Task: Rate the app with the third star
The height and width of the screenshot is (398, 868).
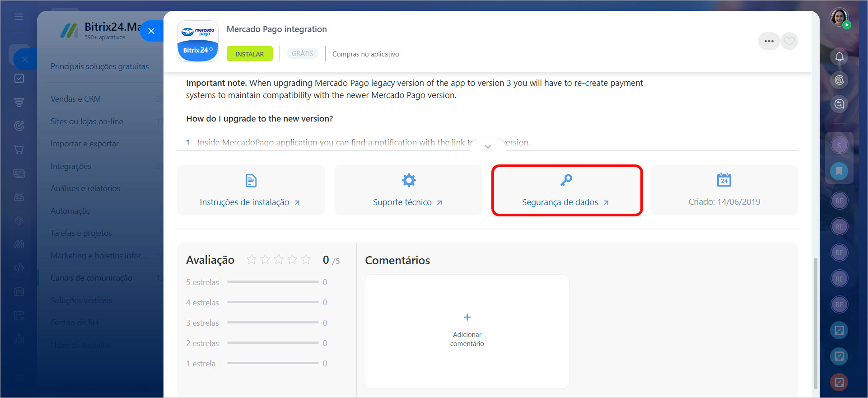Action: click(279, 259)
